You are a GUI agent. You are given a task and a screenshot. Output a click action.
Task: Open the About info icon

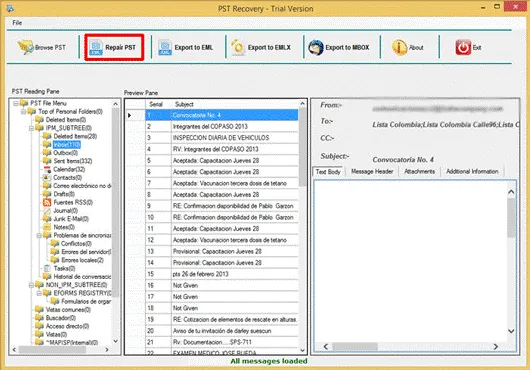(399, 47)
